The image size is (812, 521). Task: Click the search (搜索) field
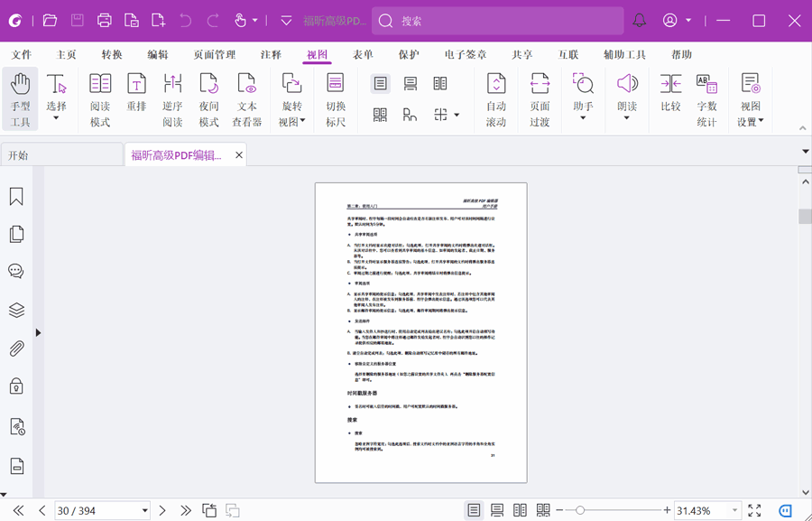tap(498, 21)
